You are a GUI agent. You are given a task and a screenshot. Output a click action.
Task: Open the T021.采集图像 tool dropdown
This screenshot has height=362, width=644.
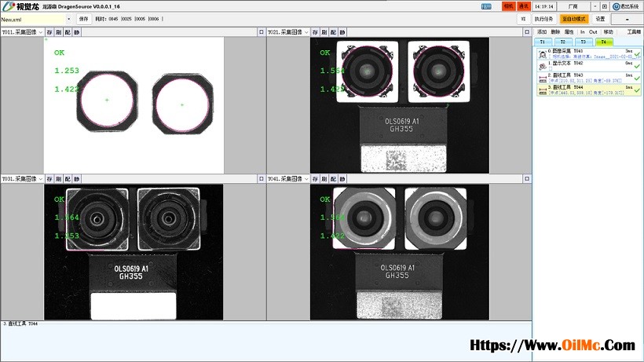[x=306, y=32]
